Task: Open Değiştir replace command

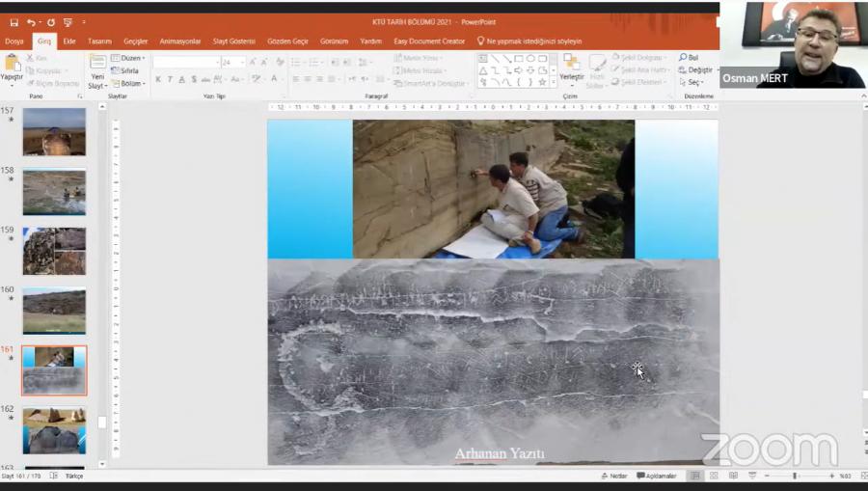Action: tap(695, 69)
